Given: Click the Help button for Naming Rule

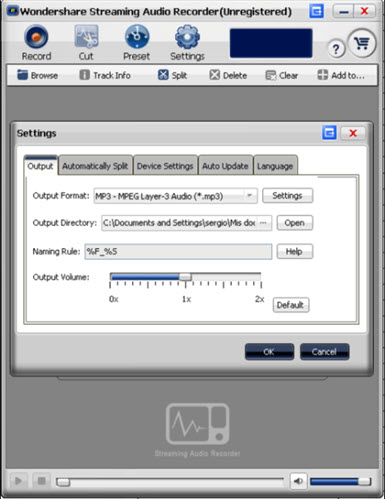Looking at the screenshot, I should [x=295, y=251].
